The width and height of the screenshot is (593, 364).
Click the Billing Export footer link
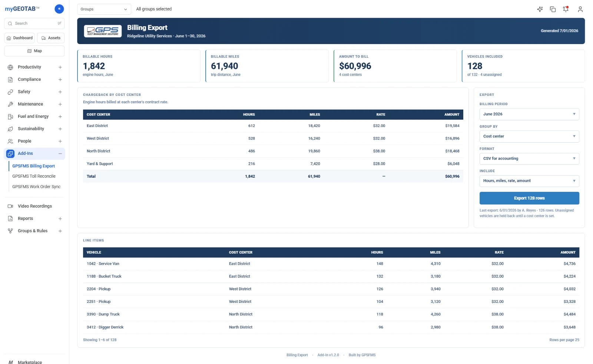[x=297, y=355]
